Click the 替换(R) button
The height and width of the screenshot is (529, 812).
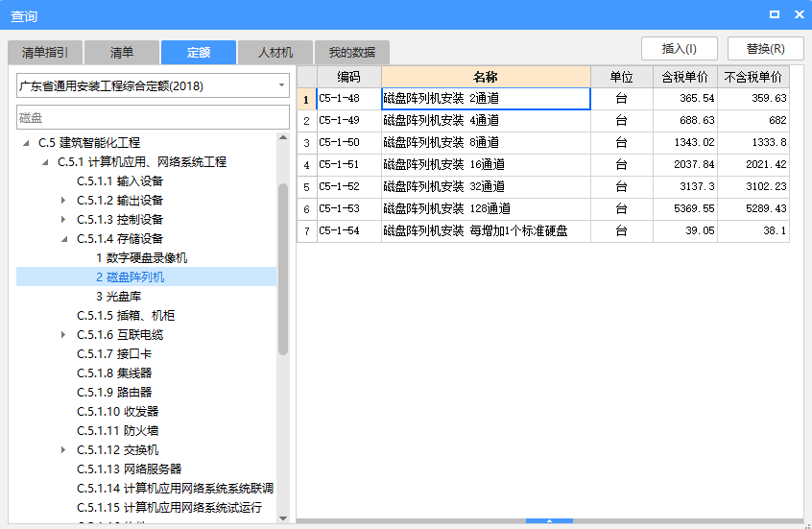765,49
